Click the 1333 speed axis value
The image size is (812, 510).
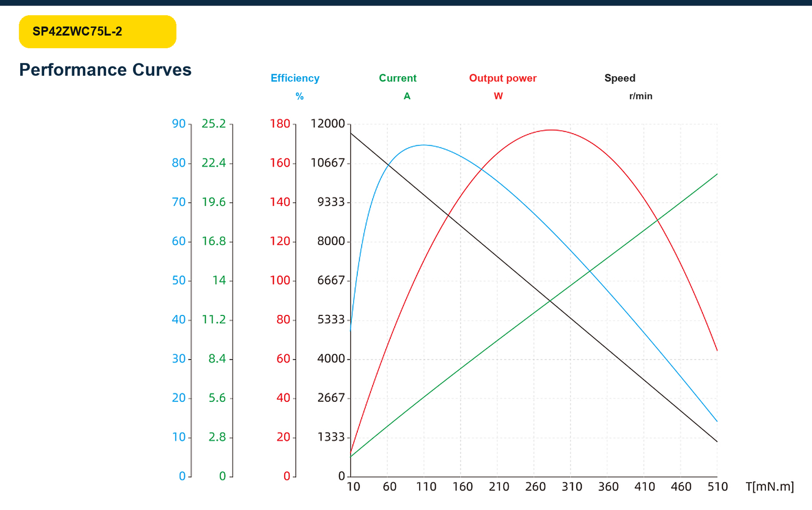331,437
